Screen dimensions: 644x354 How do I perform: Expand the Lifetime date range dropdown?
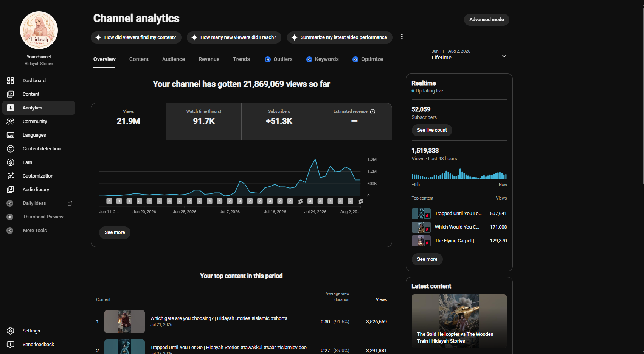[x=504, y=56]
